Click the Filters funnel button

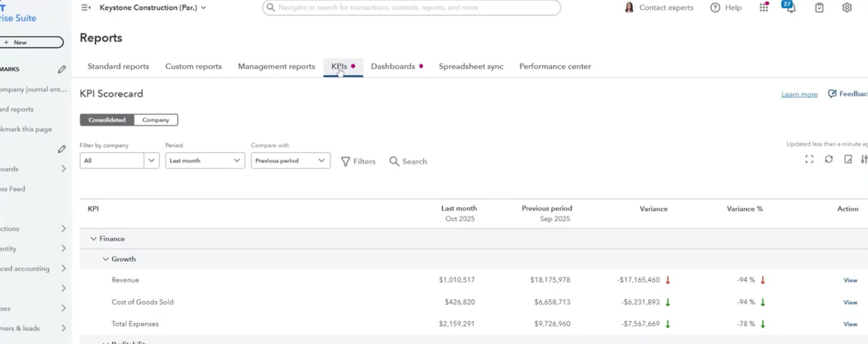[358, 161]
